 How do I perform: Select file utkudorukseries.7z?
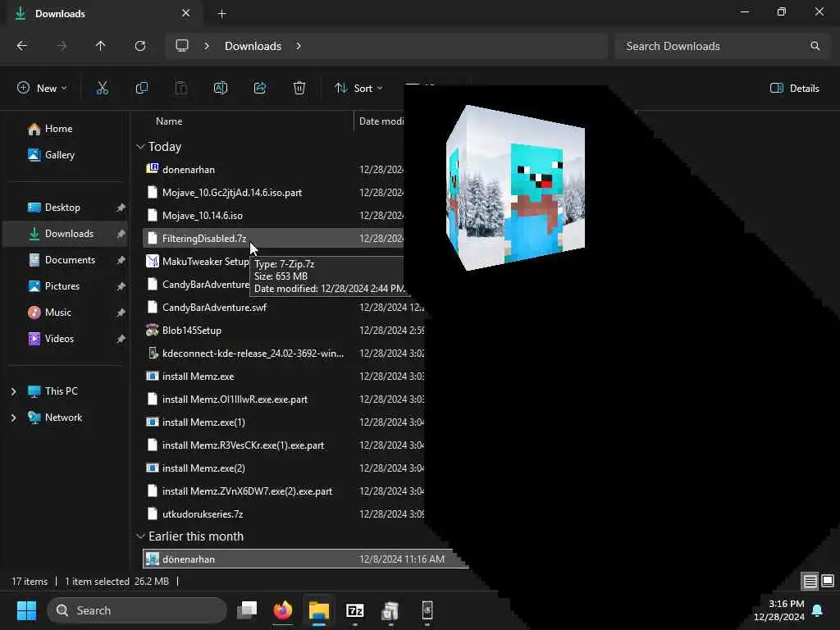(x=203, y=514)
